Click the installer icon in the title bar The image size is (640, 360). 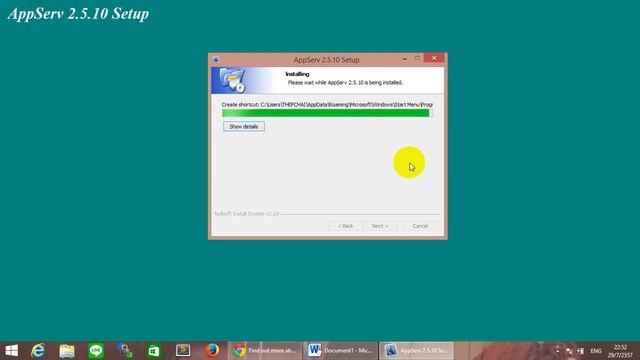click(216, 60)
